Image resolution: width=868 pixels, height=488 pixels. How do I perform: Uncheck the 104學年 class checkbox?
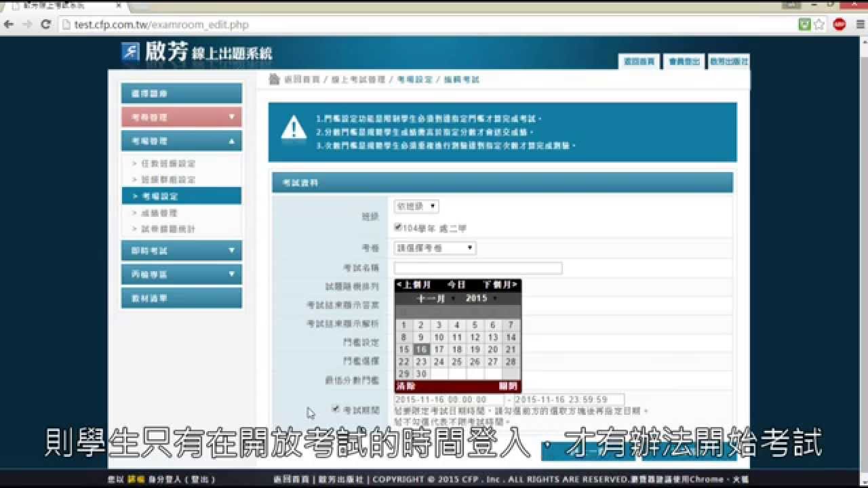pyautogui.click(x=398, y=228)
